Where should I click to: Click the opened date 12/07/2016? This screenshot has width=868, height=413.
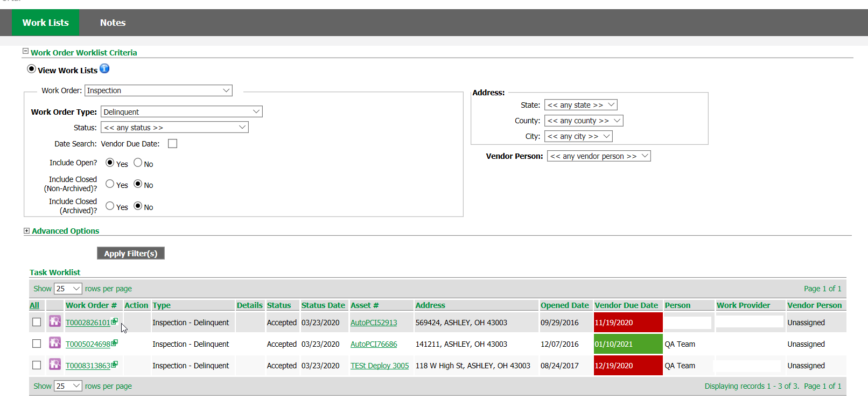[559, 344]
